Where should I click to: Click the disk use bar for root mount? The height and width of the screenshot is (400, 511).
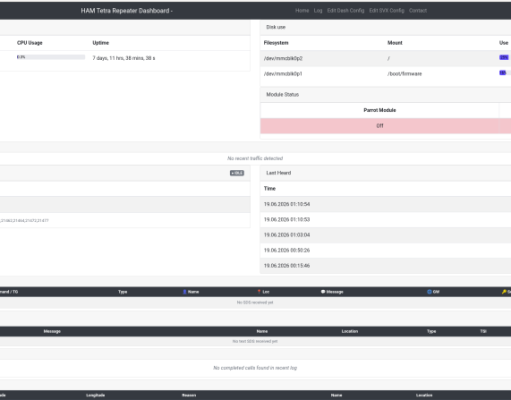click(x=504, y=58)
